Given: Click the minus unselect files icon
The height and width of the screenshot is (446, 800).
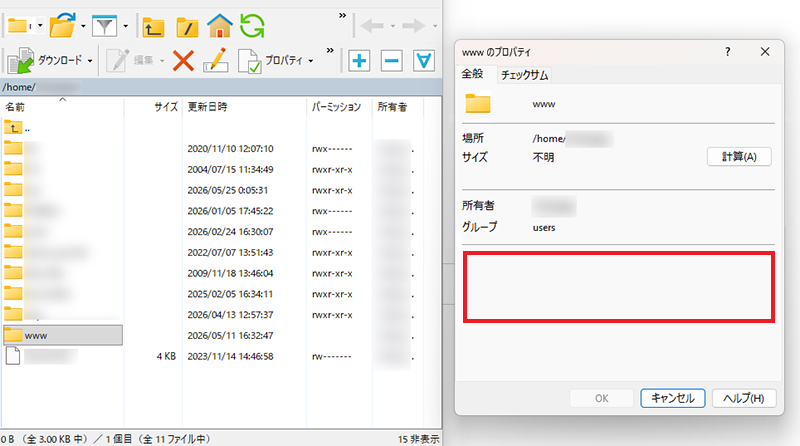Looking at the screenshot, I should click(x=391, y=61).
